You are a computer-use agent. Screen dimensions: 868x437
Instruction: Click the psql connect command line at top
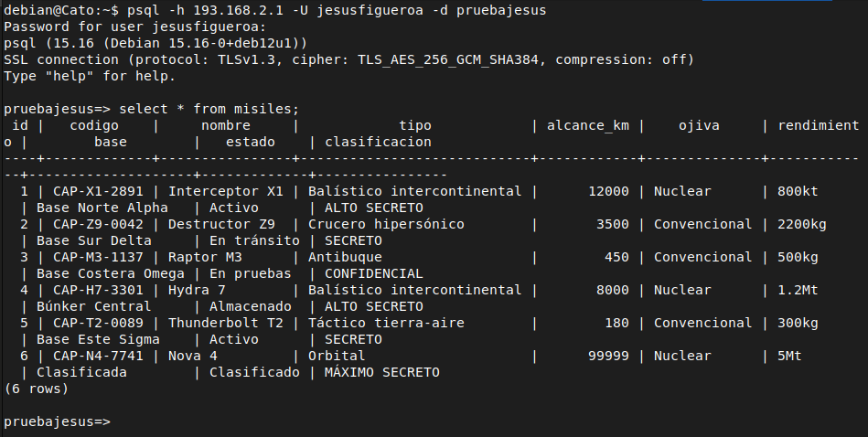coord(275,10)
